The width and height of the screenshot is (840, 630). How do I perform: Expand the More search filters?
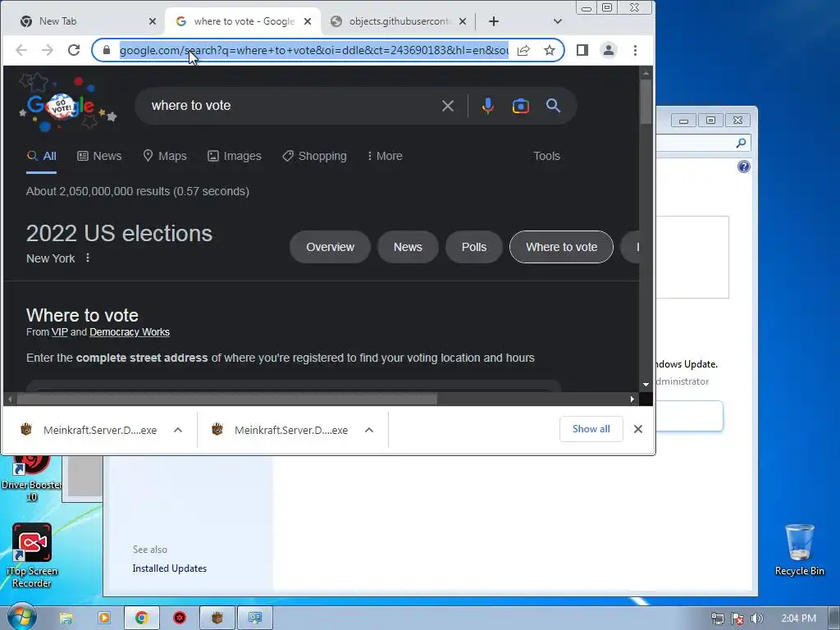pos(385,156)
